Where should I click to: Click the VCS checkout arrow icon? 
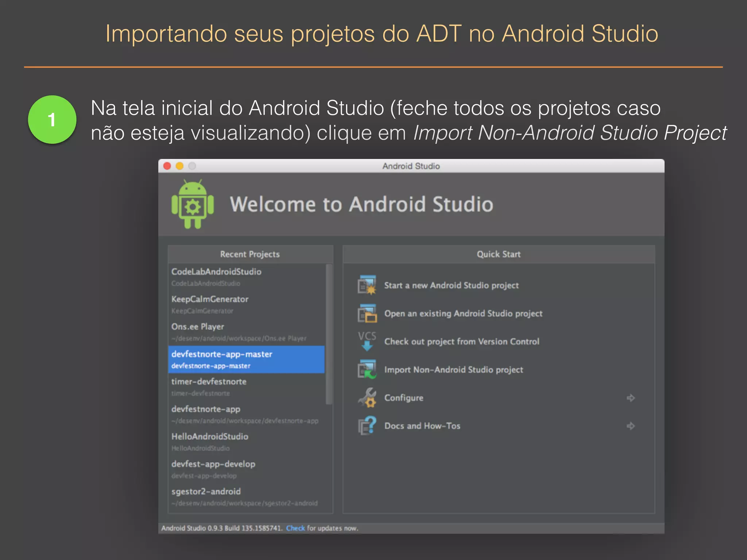click(367, 341)
